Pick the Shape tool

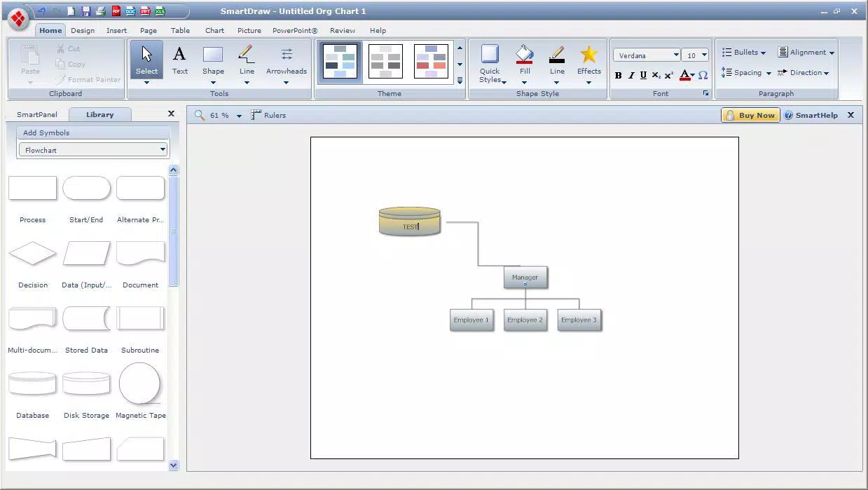pyautogui.click(x=213, y=60)
